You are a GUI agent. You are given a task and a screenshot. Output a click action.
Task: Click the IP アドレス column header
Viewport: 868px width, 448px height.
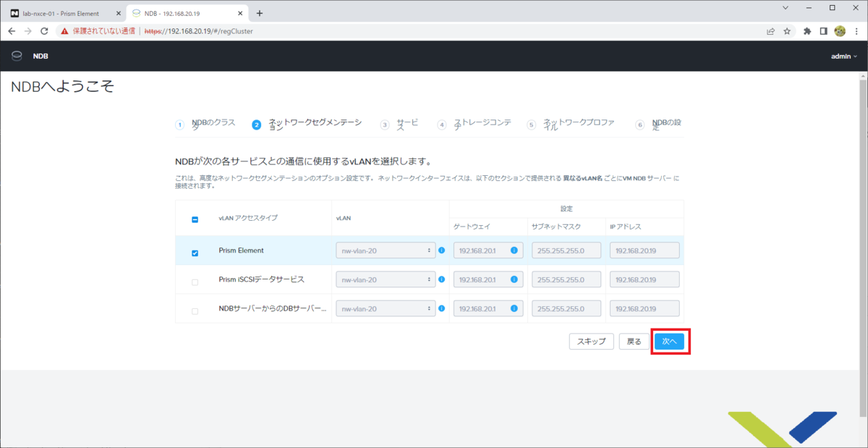[625, 227]
